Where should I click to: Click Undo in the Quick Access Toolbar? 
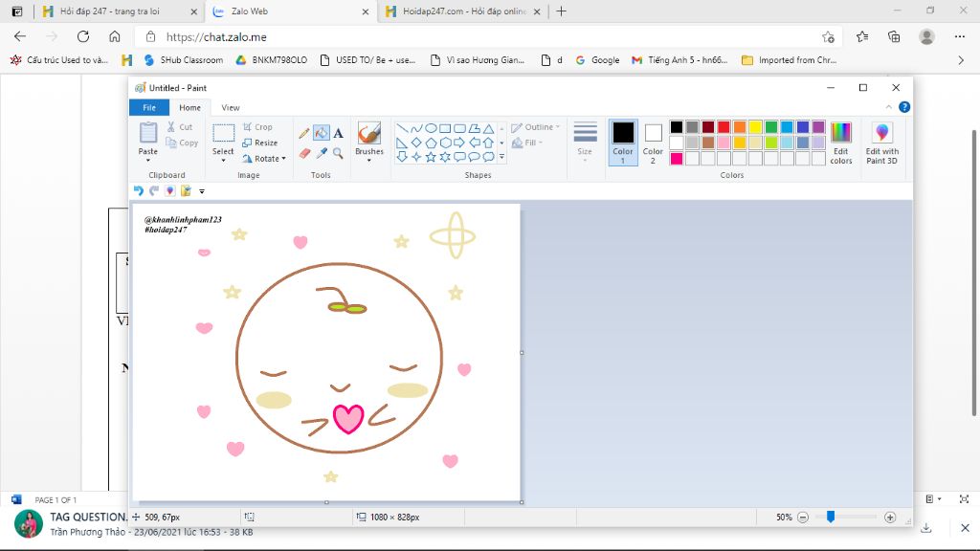click(138, 190)
